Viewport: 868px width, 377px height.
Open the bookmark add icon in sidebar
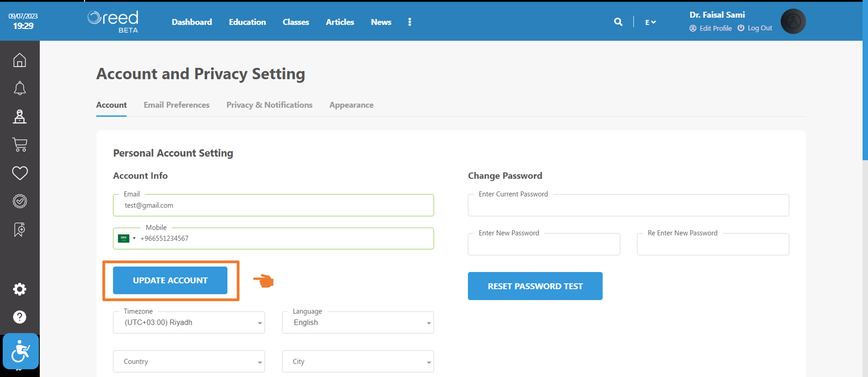(x=20, y=229)
